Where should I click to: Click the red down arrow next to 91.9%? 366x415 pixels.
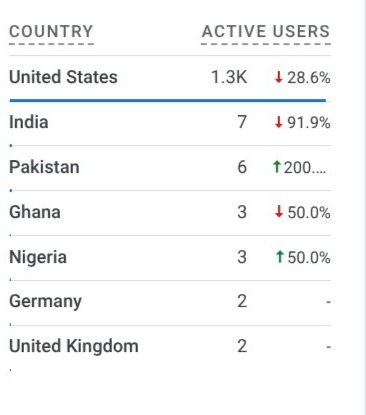[279, 122]
